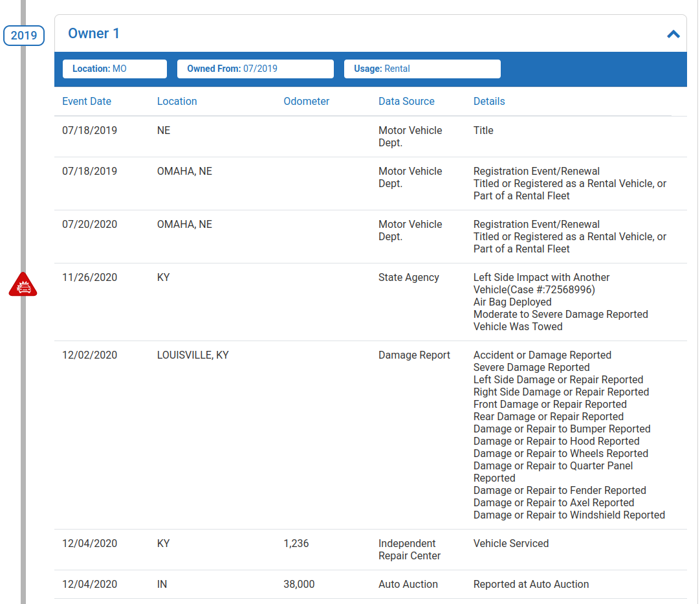The height and width of the screenshot is (604, 700).
Task: Click Air Bag Deployed detail
Action: [512, 302]
